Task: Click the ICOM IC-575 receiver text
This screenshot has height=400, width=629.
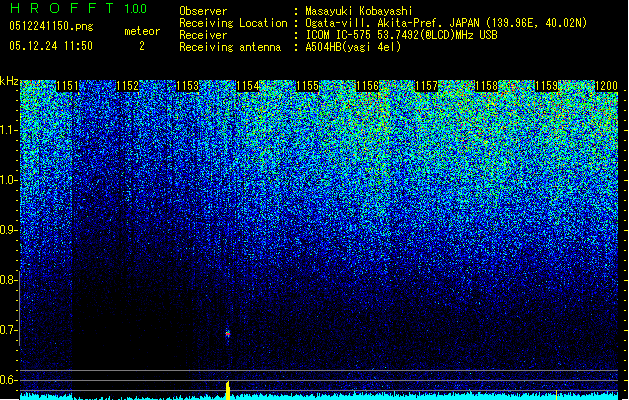Action: click(x=401, y=35)
